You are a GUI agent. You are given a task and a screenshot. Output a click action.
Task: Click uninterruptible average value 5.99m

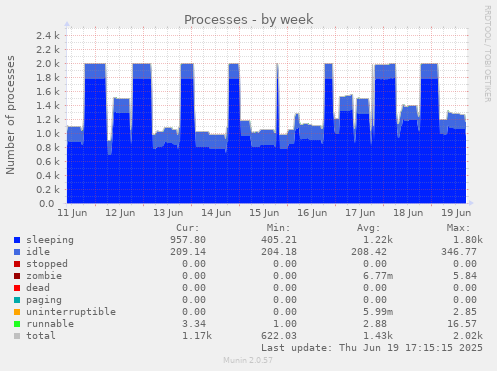[378, 312]
